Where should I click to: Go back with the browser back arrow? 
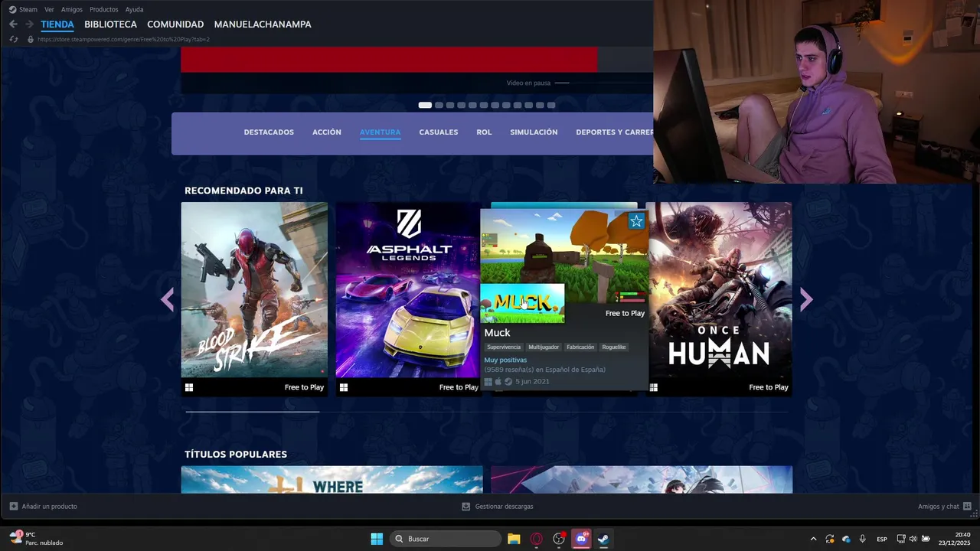pos(13,24)
